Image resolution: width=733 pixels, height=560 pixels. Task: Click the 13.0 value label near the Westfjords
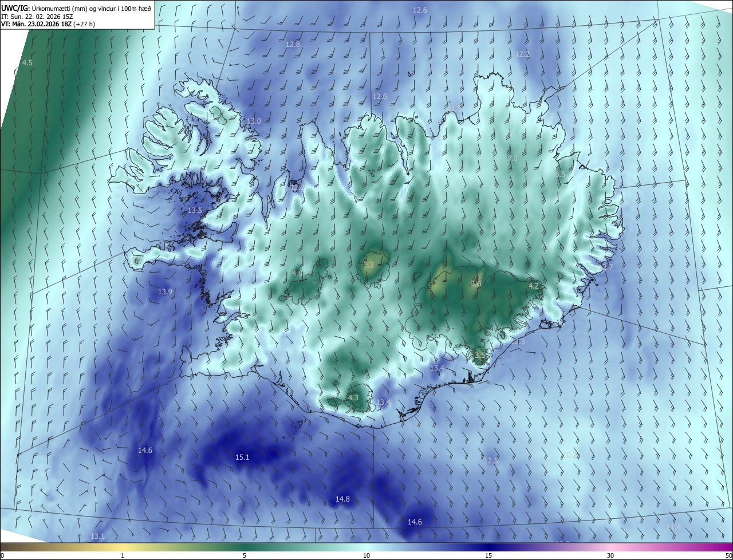point(254,121)
